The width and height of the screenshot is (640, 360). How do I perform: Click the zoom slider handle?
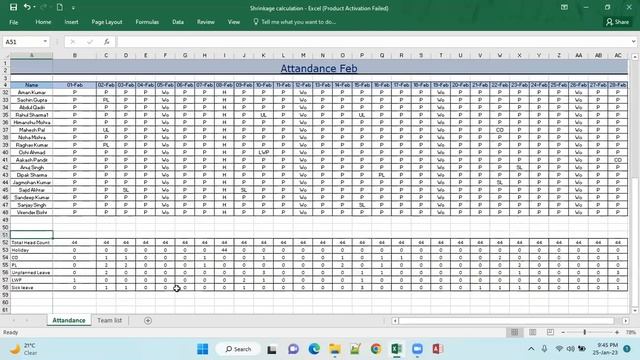[584, 332]
